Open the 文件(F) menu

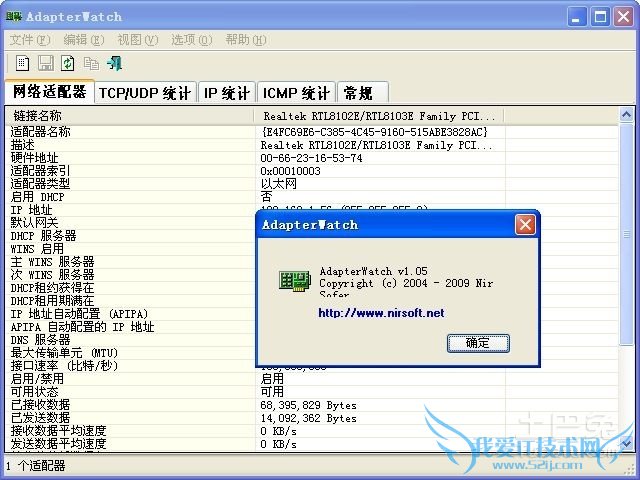[x=30, y=40]
